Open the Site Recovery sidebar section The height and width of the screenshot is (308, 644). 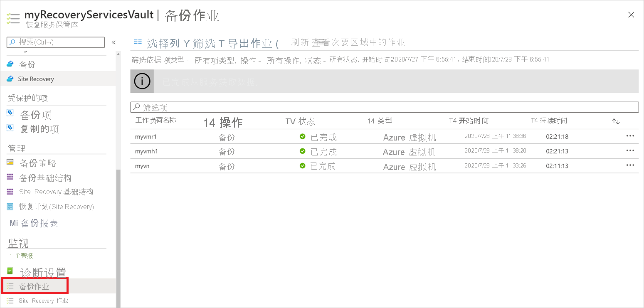click(37, 79)
